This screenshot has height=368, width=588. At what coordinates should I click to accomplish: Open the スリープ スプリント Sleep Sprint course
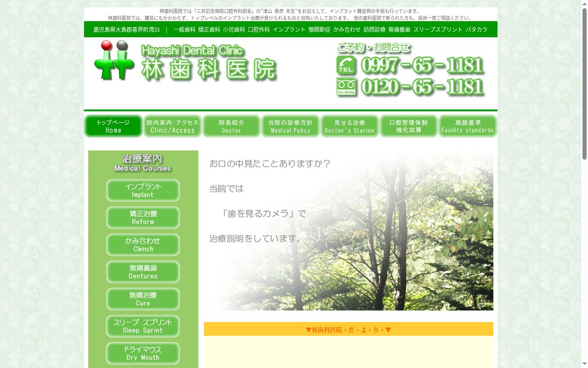click(x=143, y=326)
